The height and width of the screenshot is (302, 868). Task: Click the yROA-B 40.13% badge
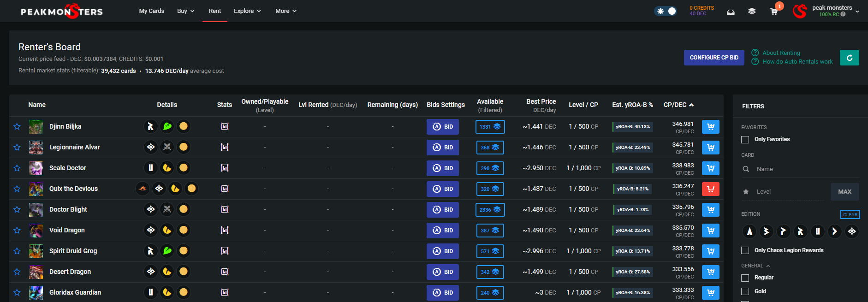[632, 127]
